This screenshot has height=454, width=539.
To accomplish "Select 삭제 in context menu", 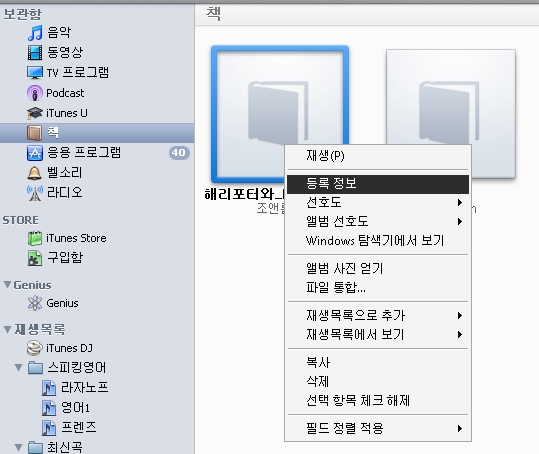I will [378, 381].
